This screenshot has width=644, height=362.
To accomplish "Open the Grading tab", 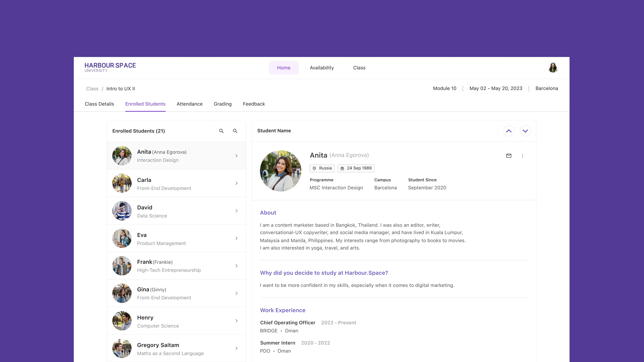I will [223, 104].
